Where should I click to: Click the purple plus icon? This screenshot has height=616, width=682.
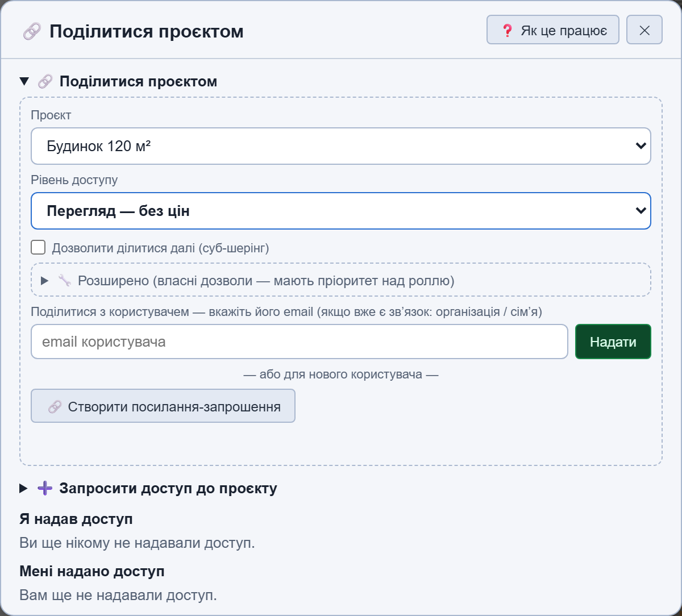point(45,488)
